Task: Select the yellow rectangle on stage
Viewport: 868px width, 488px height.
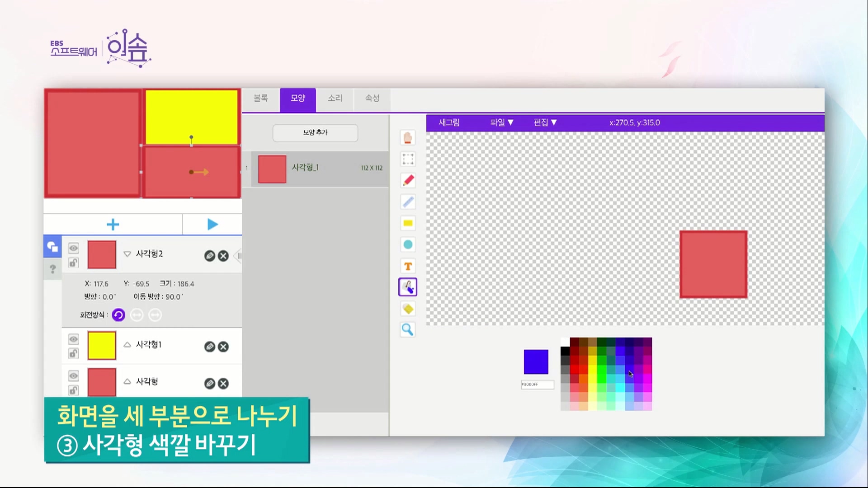Action: tap(191, 117)
